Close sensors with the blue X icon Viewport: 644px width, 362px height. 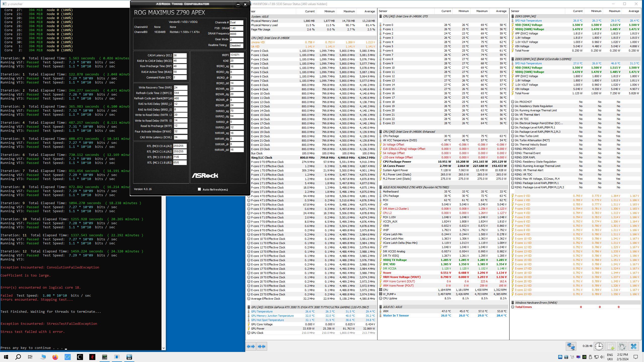click(x=633, y=346)
